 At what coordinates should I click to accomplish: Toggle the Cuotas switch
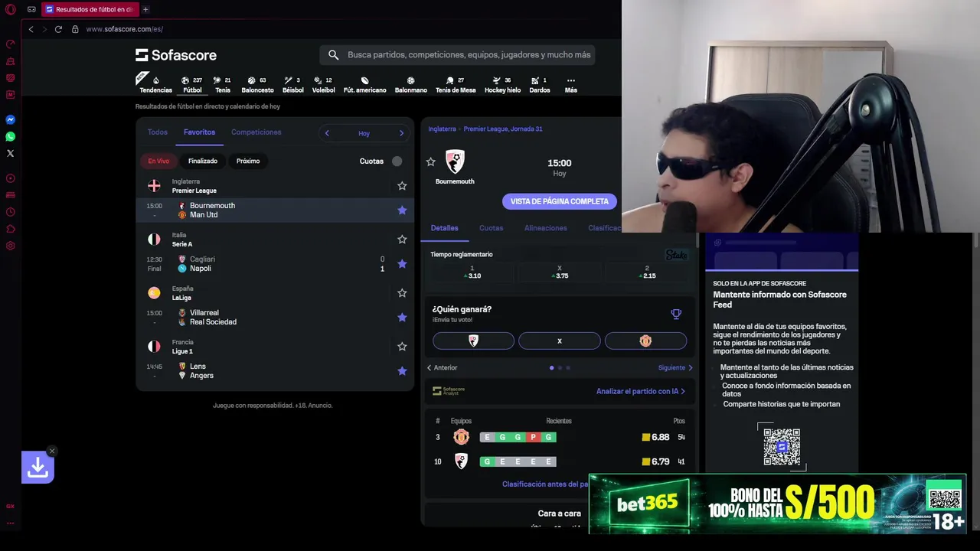397,161
